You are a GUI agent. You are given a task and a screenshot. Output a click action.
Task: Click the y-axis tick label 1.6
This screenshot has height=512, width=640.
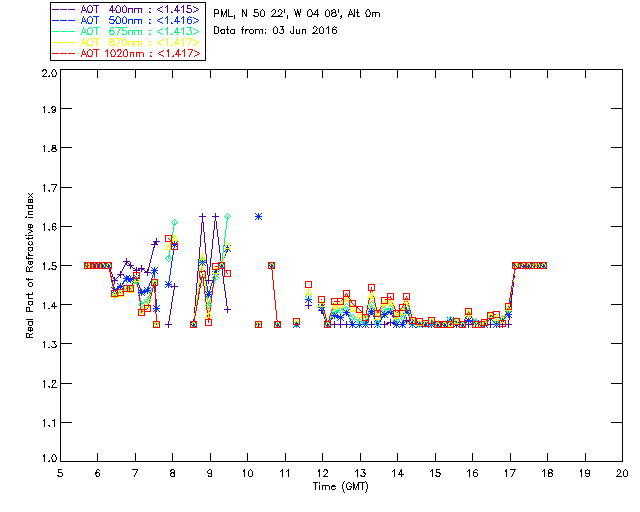(49, 227)
